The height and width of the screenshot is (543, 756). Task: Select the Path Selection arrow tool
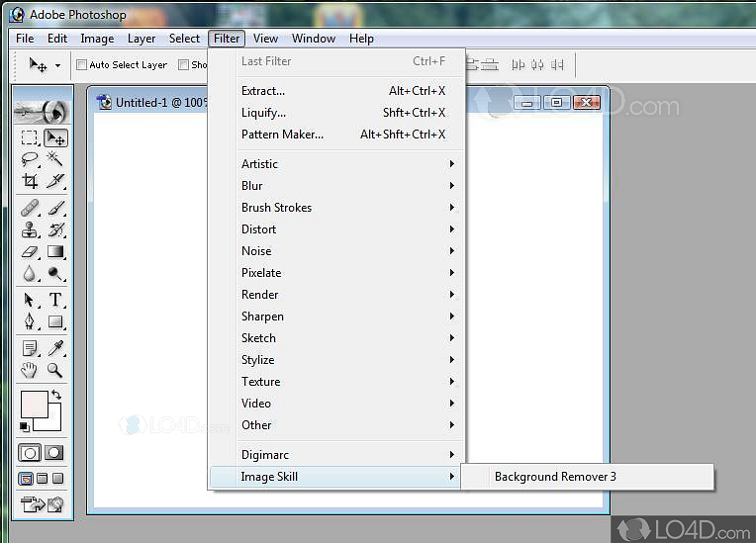pos(30,300)
